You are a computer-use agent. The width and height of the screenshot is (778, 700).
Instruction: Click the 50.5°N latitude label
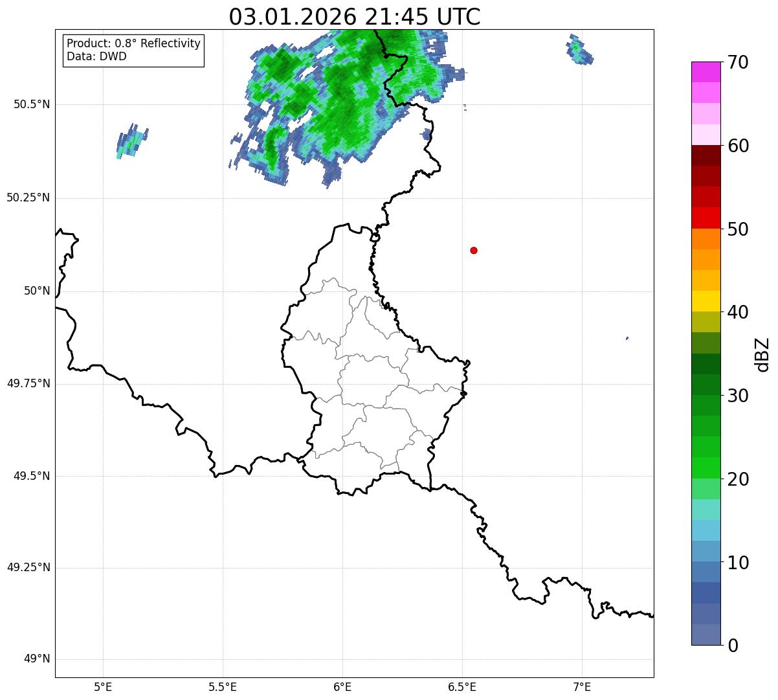pyautogui.click(x=32, y=104)
